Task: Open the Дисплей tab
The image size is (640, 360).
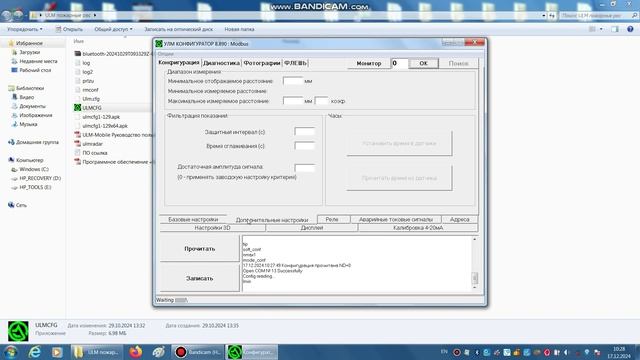Action: tap(312, 228)
